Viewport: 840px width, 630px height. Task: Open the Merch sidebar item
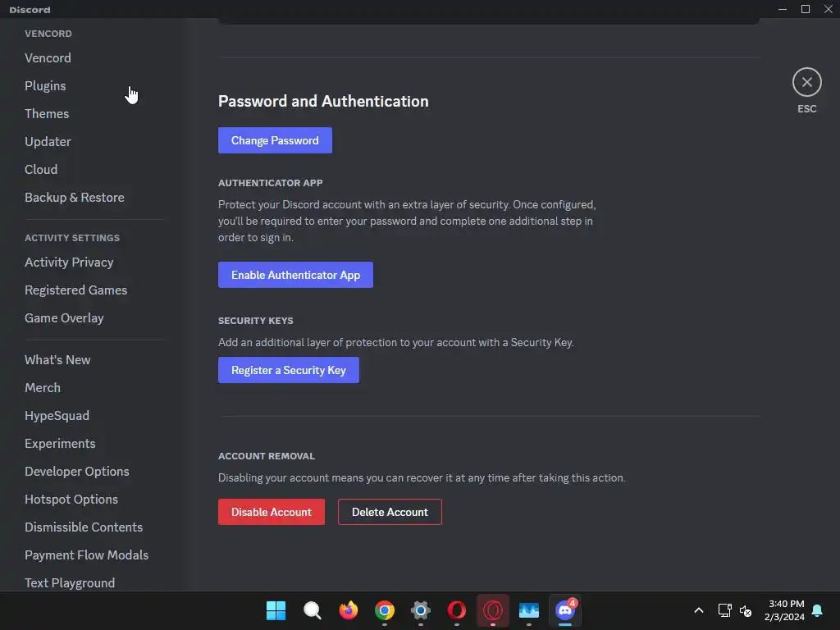tap(43, 387)
